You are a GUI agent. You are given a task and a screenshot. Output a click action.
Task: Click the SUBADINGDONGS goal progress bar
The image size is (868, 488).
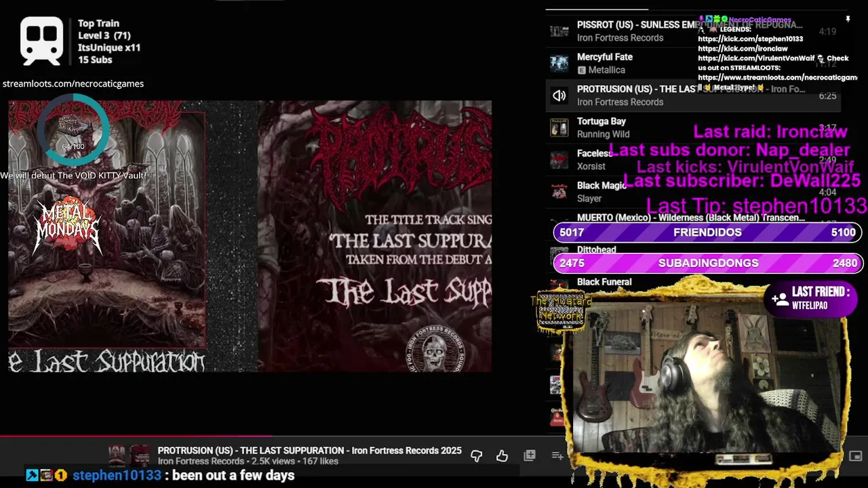[708, 263]
